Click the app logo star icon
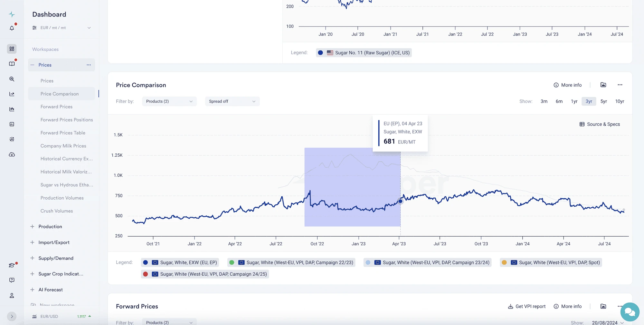644x325 pixels. [x=12, y=14]
